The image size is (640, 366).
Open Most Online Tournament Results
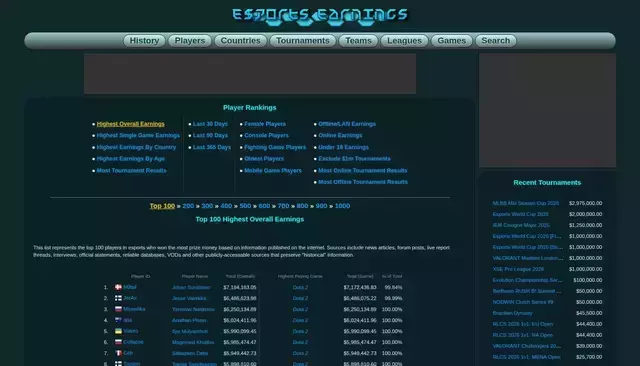pyautogui.click(x=363, y=171)
